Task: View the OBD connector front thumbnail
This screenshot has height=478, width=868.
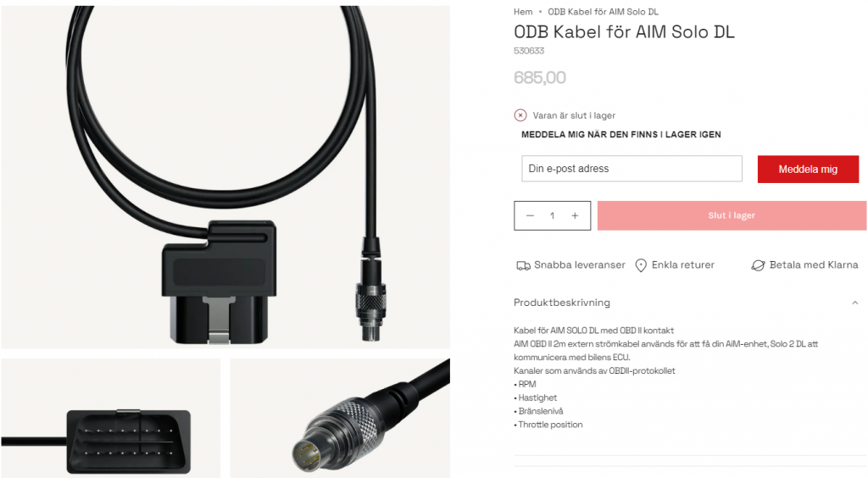Action: point(111,418)
